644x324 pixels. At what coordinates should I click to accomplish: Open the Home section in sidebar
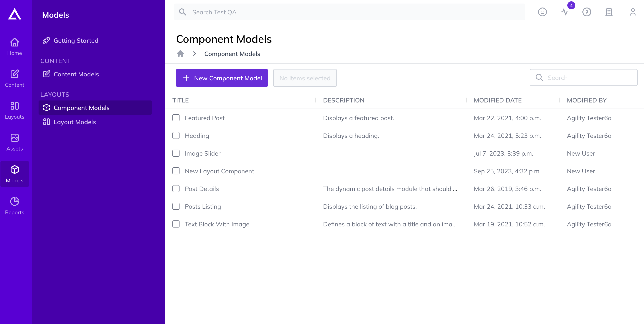click(14, 46)
